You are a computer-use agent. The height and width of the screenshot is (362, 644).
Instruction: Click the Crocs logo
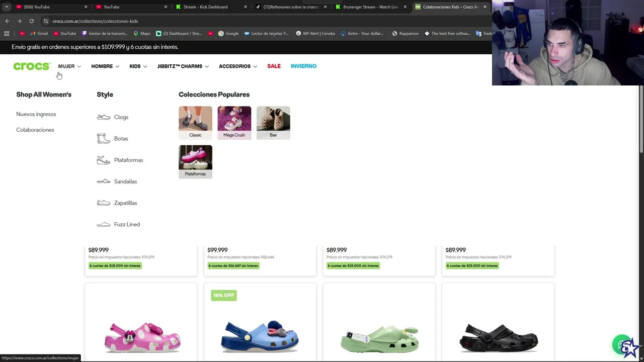click(x=32, y=66)
